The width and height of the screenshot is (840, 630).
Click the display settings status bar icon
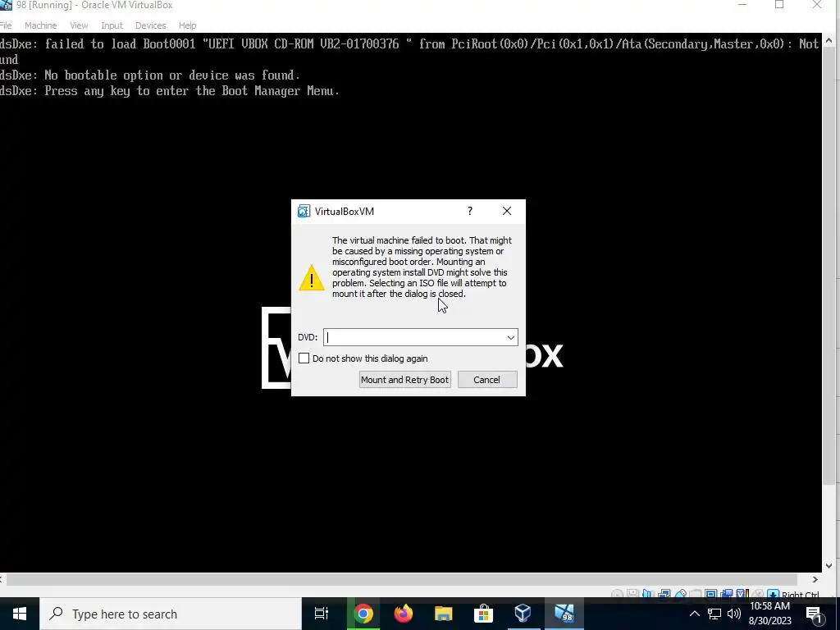(710, 594)
